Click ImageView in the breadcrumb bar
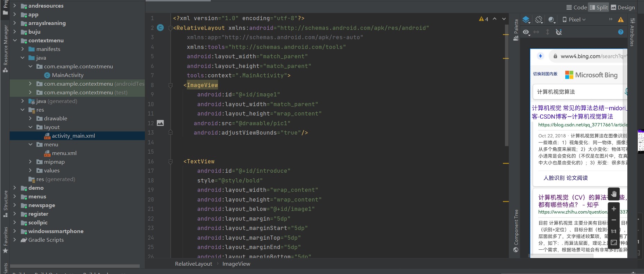 236,264
